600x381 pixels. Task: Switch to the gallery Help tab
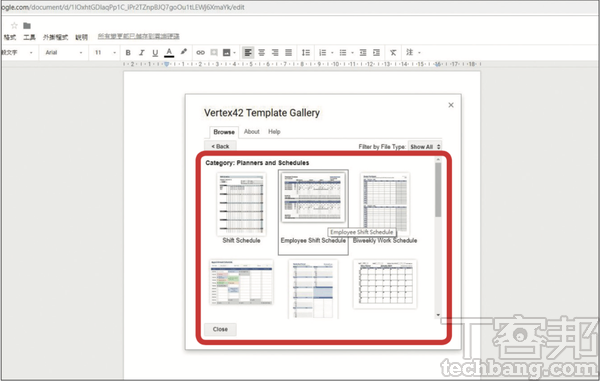[274, 132]
